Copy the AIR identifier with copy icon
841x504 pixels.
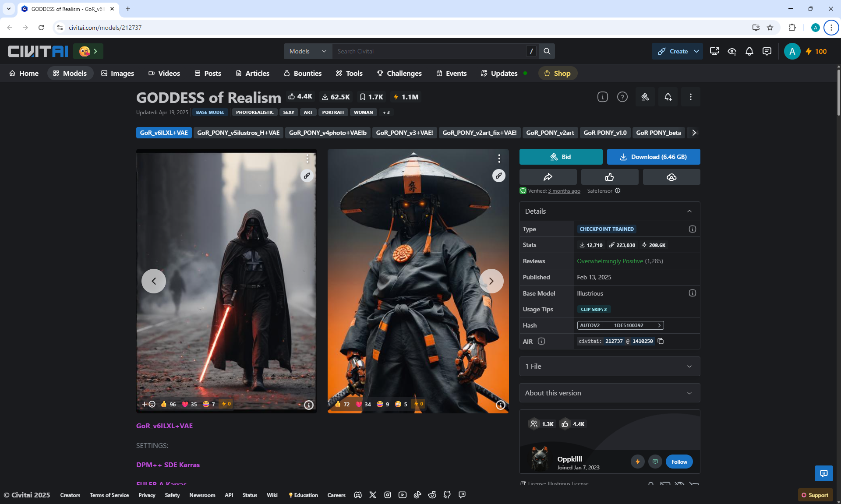[661, 341]
